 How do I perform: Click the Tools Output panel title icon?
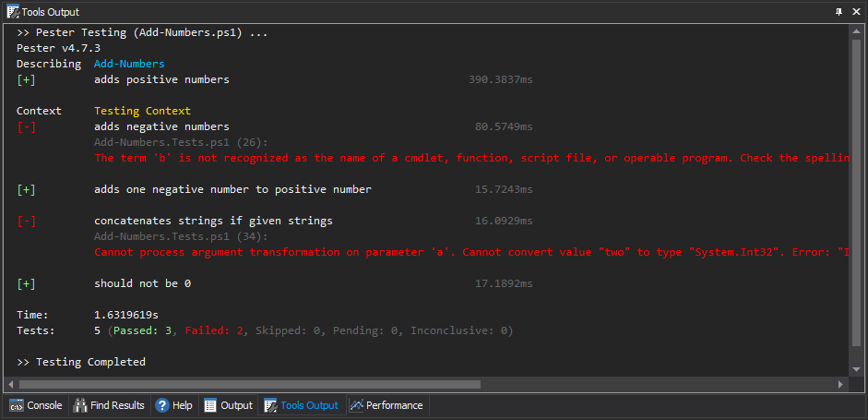pos(13,12)
